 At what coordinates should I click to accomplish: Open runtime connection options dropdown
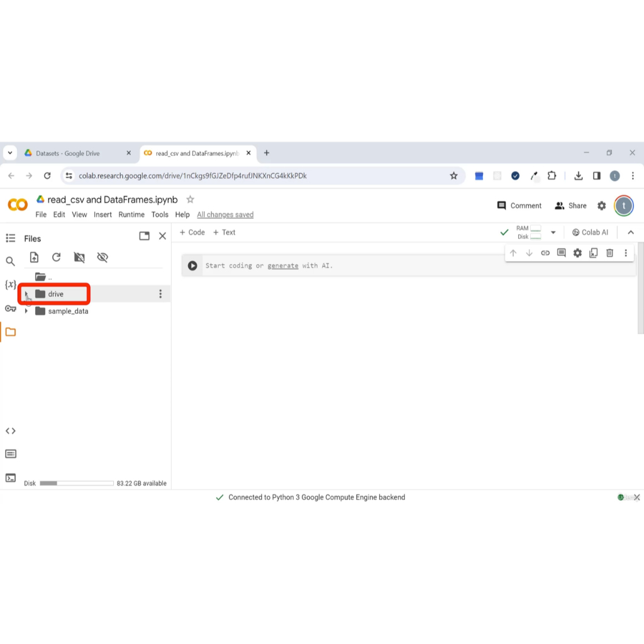pos(553,233)
